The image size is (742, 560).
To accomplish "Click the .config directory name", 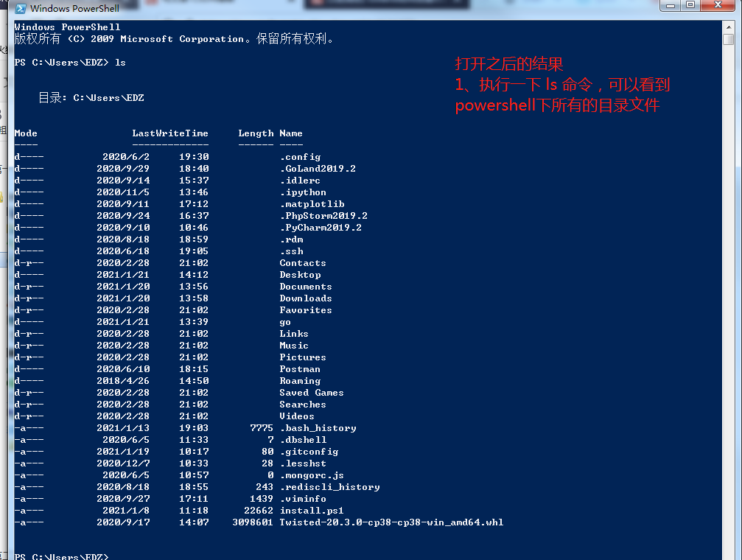I will pyautogui.click(x=300, y=156).
